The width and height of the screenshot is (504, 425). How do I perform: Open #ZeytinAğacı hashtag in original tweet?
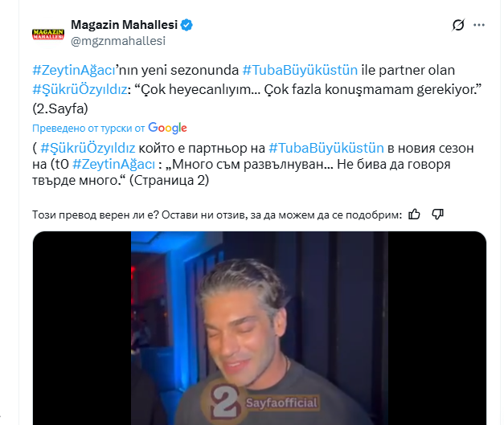click(74, 70)
